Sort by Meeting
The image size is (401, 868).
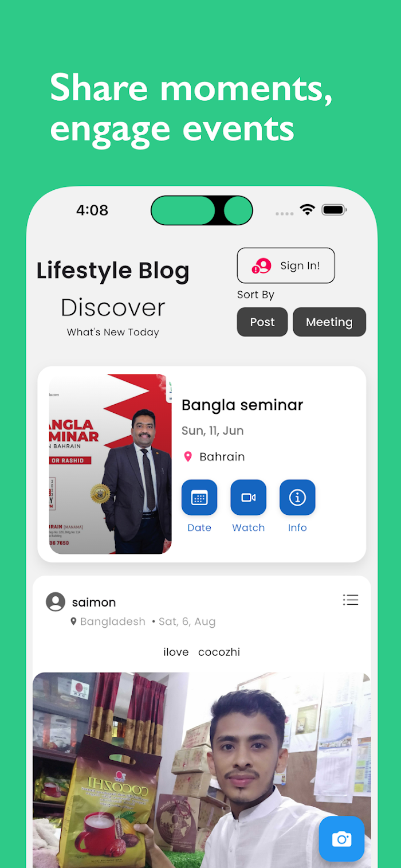[x=329, y=322]
